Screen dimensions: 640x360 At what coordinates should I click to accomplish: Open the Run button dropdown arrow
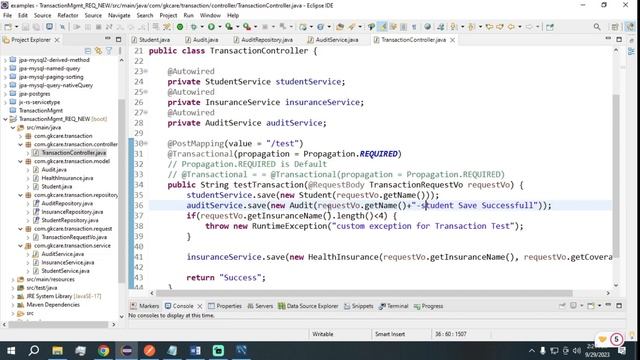[220, 27]
